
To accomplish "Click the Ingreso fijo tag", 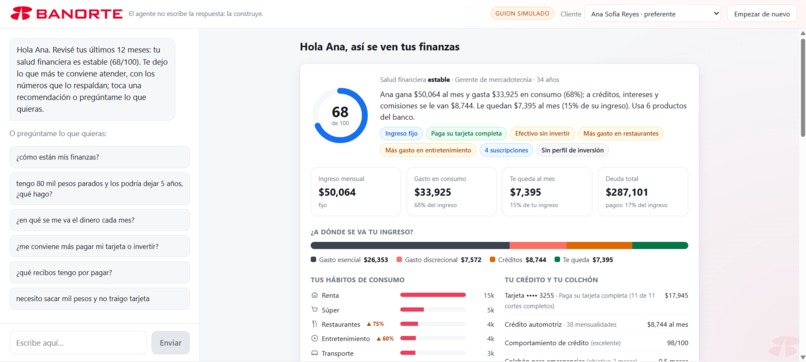I will [x=401, y=134].
